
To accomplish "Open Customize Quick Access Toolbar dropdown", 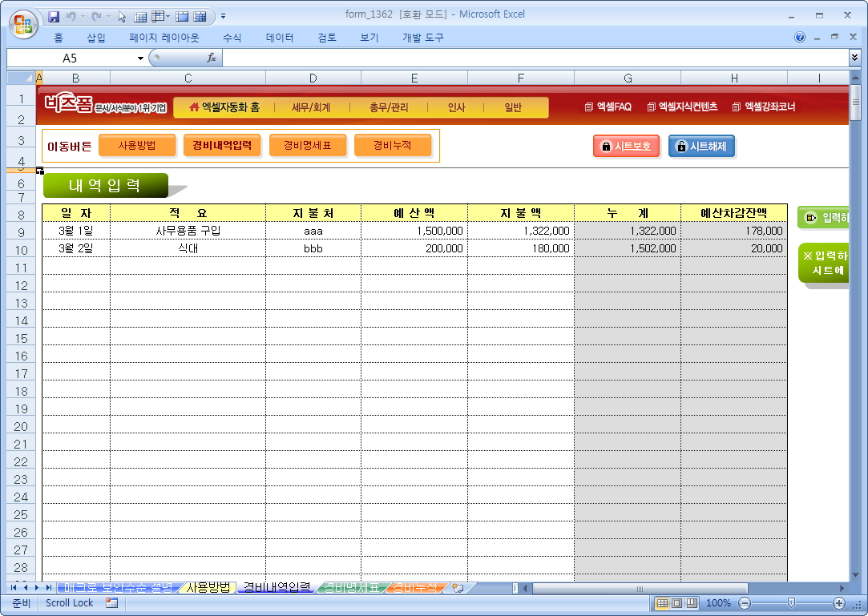I will 223,16.
